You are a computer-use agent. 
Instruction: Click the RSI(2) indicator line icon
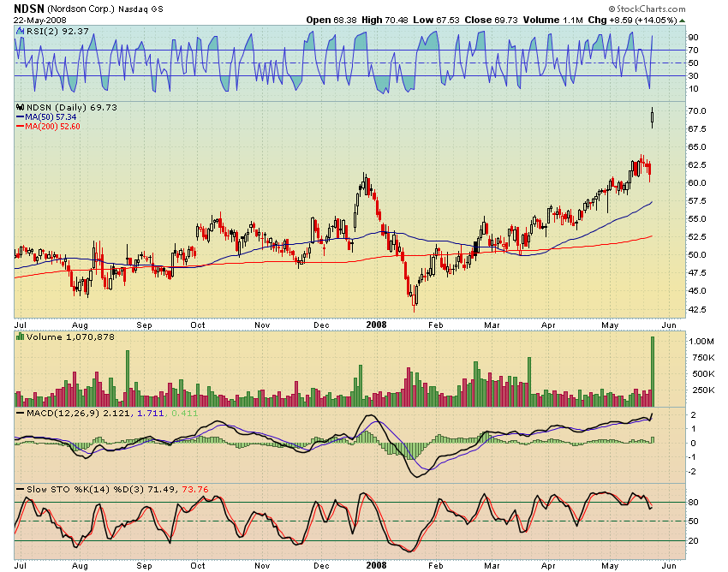(x=21, y=31)
